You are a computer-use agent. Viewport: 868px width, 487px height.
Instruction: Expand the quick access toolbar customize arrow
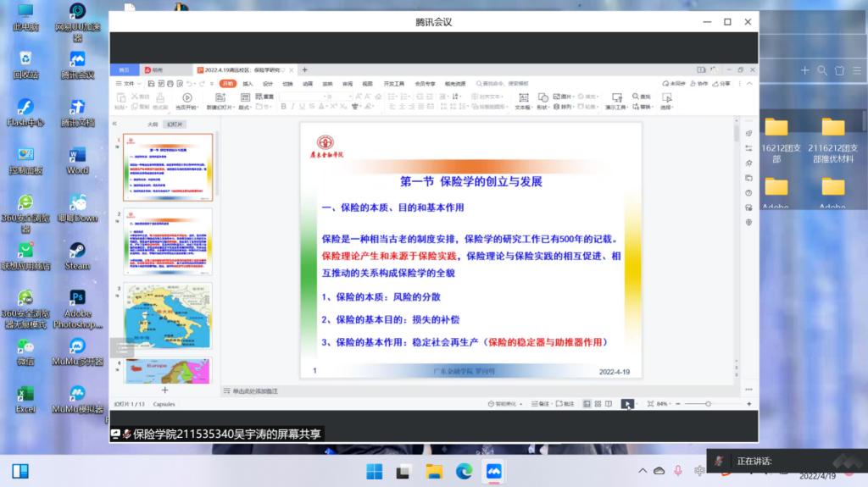click(x=211, y=84)
